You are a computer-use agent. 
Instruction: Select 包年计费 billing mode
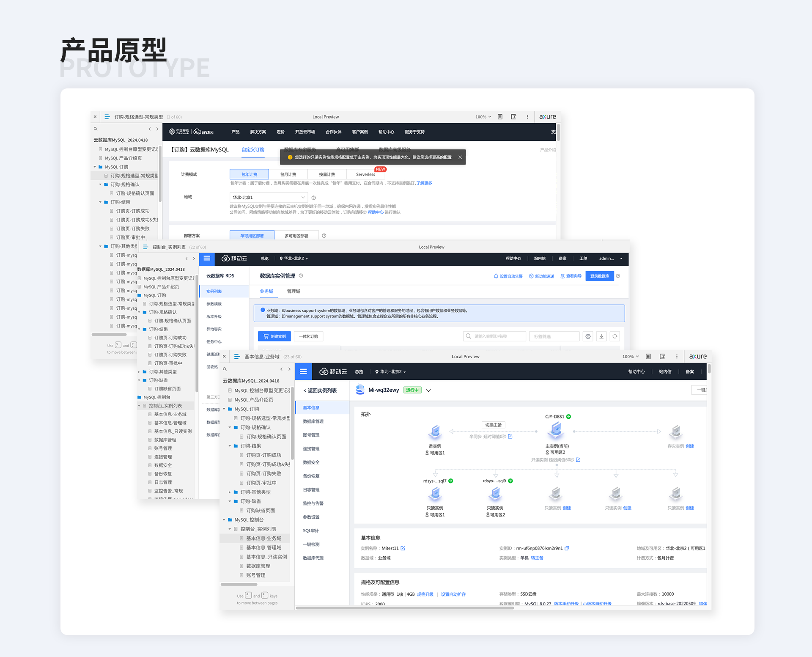click(249, 174)
